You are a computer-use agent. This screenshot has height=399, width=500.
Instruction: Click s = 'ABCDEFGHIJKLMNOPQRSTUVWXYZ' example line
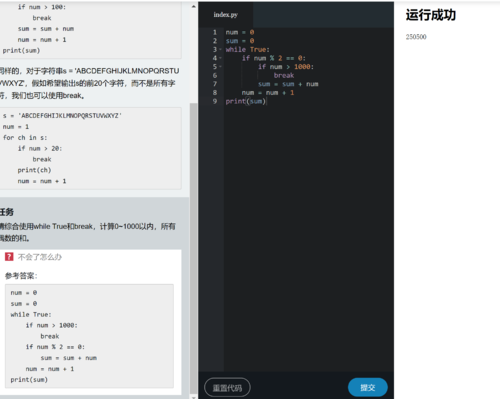pos(62,116)
